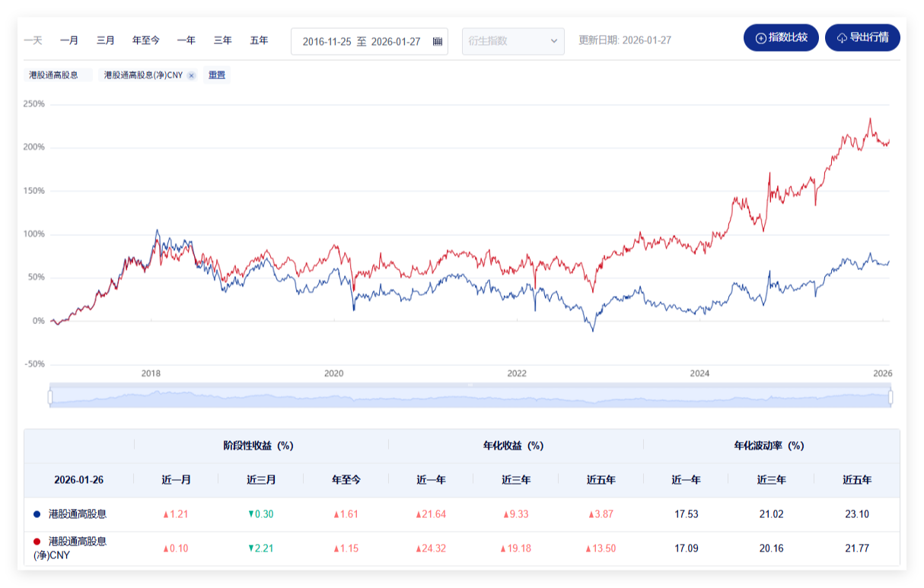Screen dimensions: 924x588
Task: Click the blue dot legend for 港股通高股息
Action: tap(37, 514)
